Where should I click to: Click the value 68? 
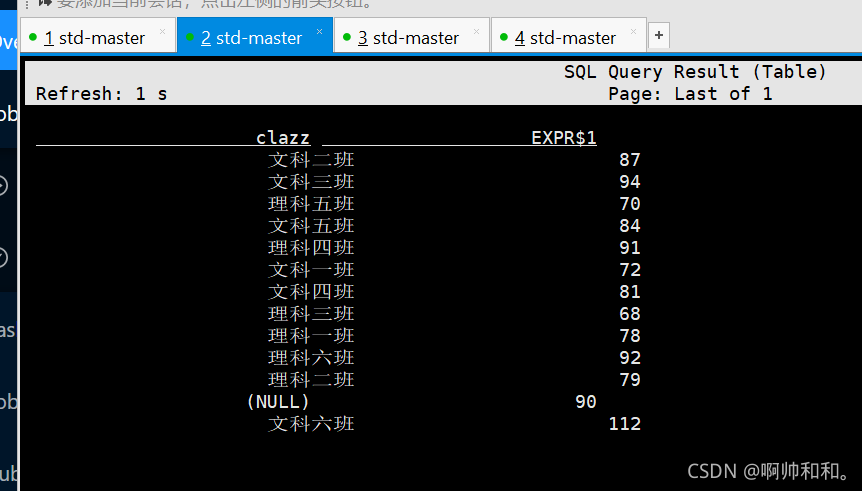629,314
